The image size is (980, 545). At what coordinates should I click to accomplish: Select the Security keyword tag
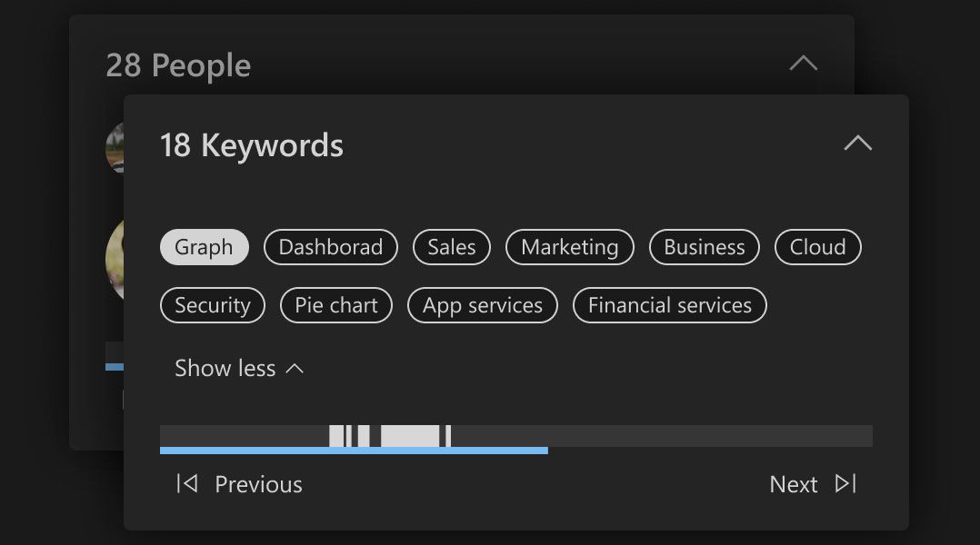tap(212, 305)
